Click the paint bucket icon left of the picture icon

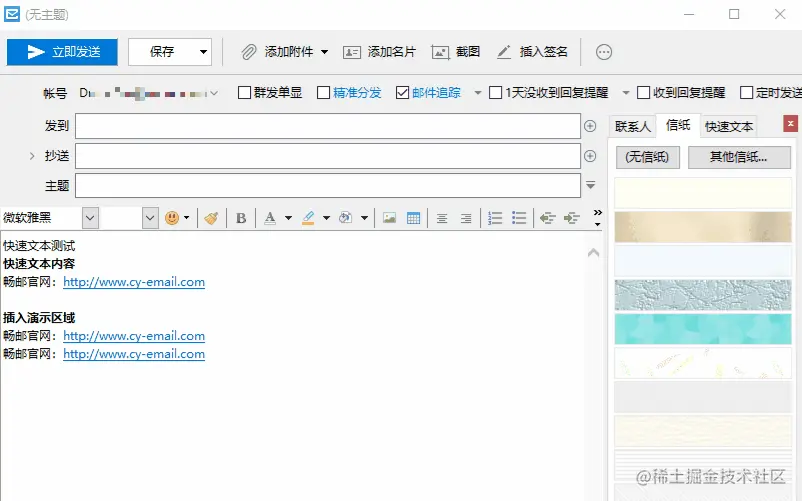(x=345, y=218)
